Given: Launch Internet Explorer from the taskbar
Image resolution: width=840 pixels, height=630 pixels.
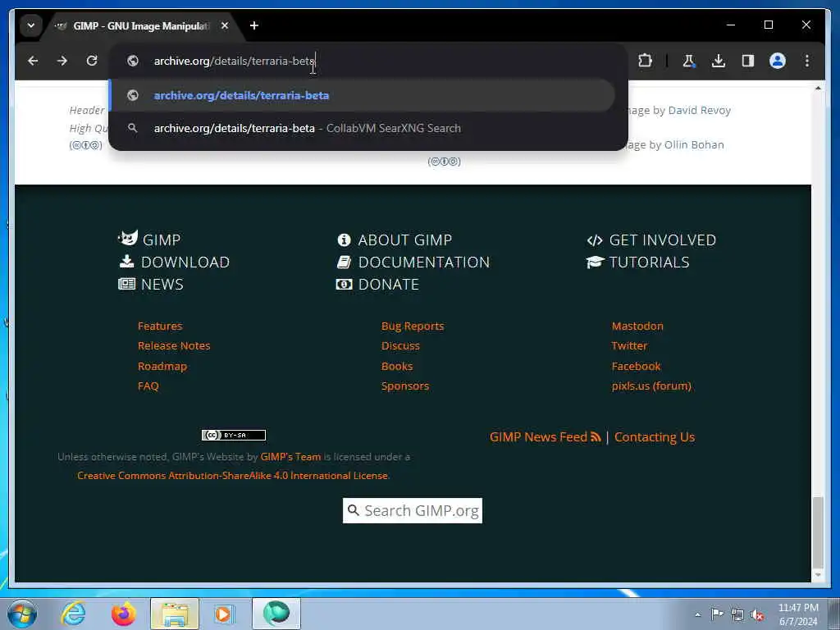Looking at the screenshot, I should coord(73,614).
